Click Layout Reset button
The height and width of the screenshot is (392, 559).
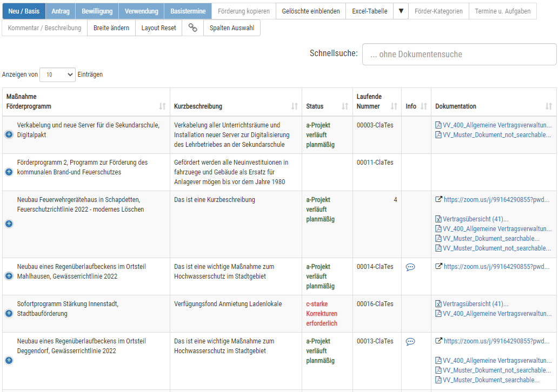click(x=158, y=28)
